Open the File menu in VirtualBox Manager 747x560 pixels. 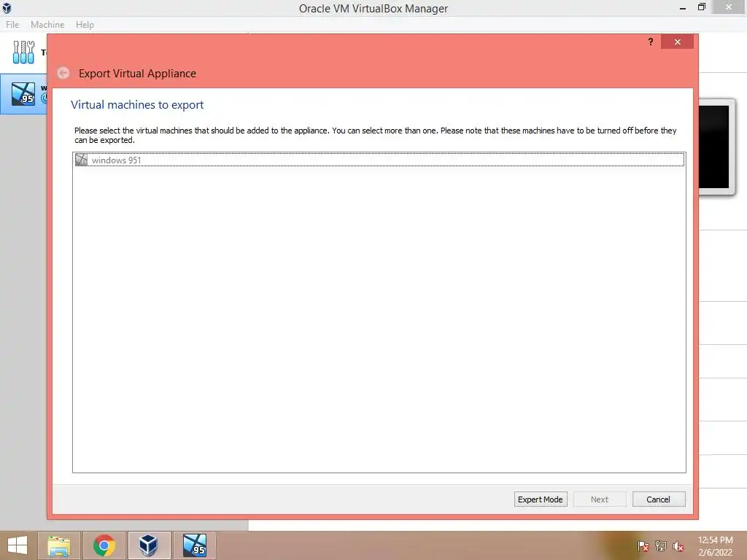click(x=12, y=24)
